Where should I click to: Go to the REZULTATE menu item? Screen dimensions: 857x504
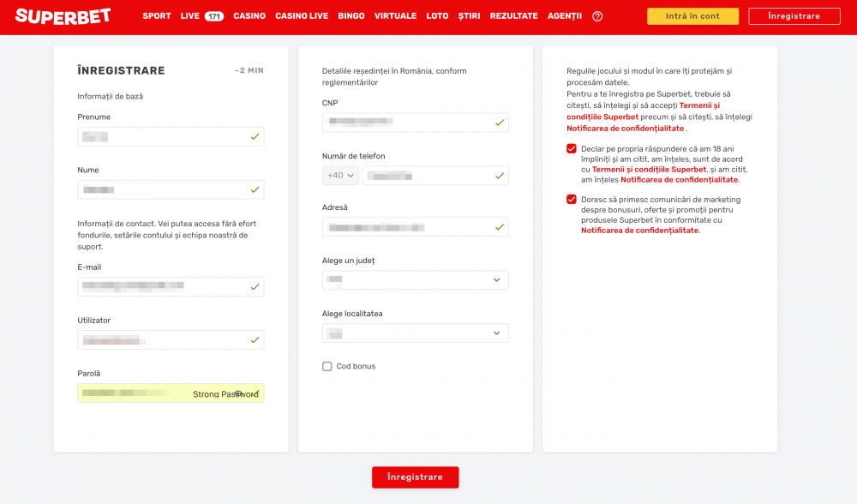(x=514, y=16)
